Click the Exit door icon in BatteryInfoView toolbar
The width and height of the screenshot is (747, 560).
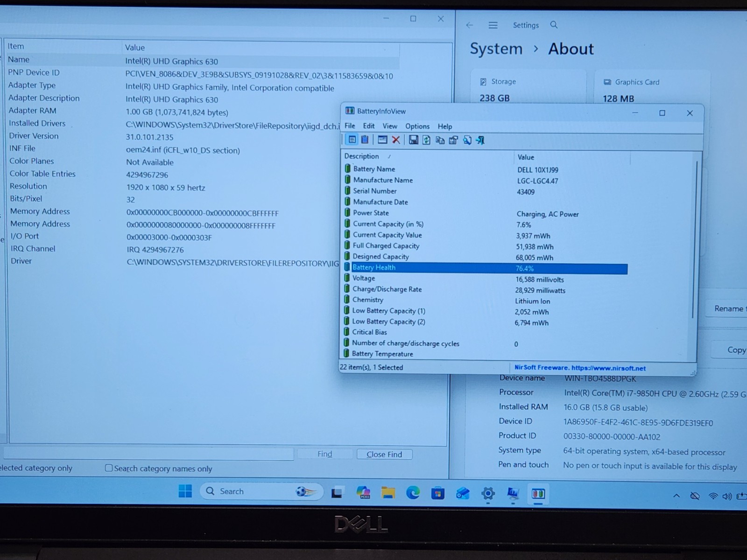pyautogui.click(x=480, y=140)
